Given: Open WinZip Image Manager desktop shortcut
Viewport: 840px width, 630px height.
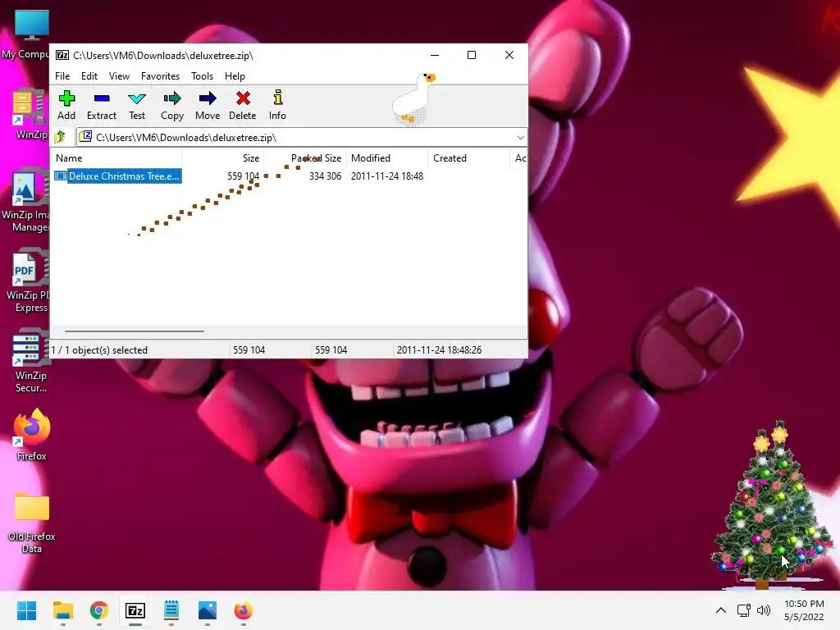Looking at the screenshot, I should pos(25,201).
